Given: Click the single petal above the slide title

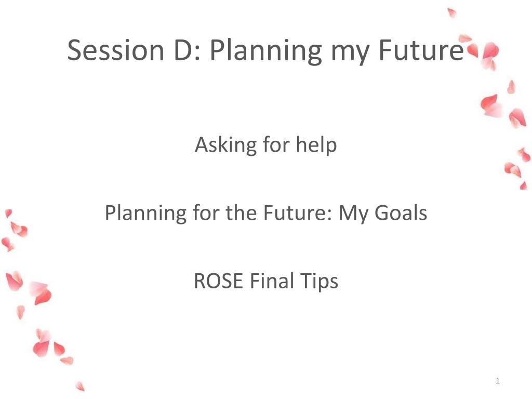Looking at the screenshot, I should pyautogui.click(x=451, y=12).
